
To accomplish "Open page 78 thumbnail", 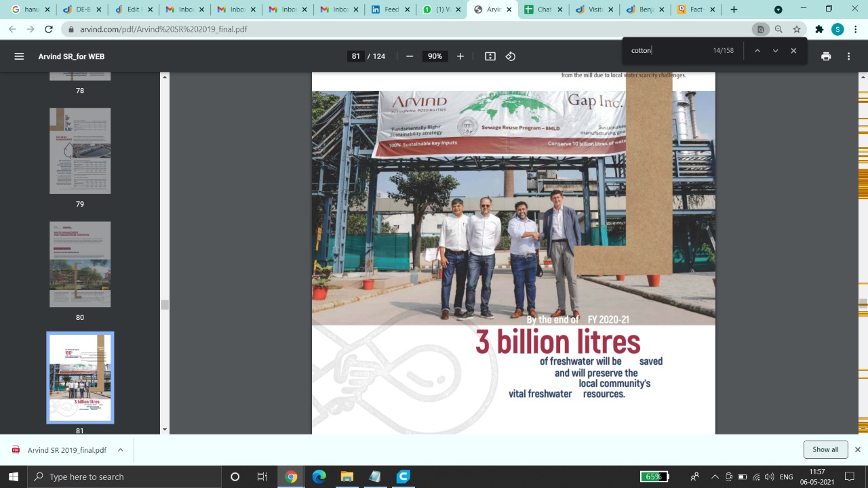I will (80, 77).
